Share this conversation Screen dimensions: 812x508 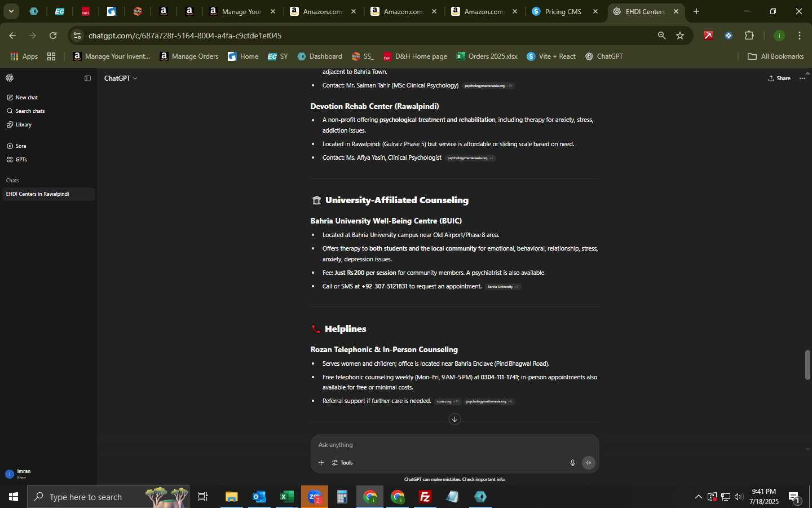[779, 78]
